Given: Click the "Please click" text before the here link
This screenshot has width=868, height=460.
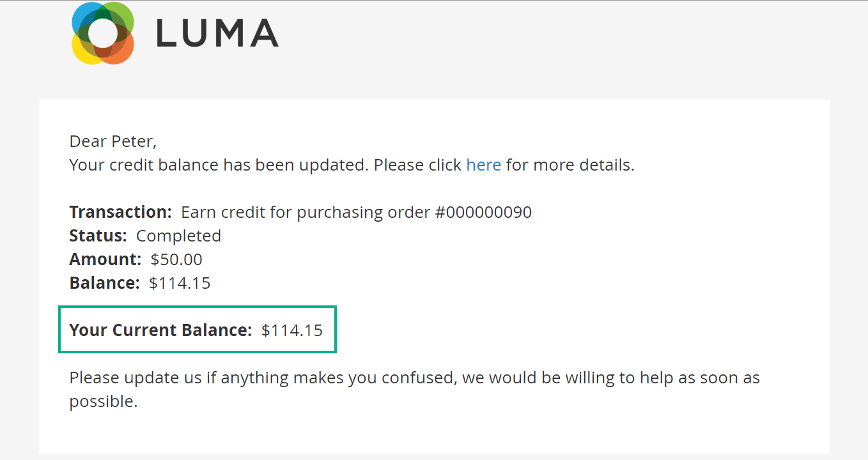Looking at the screenshot, I should [417, 165].
